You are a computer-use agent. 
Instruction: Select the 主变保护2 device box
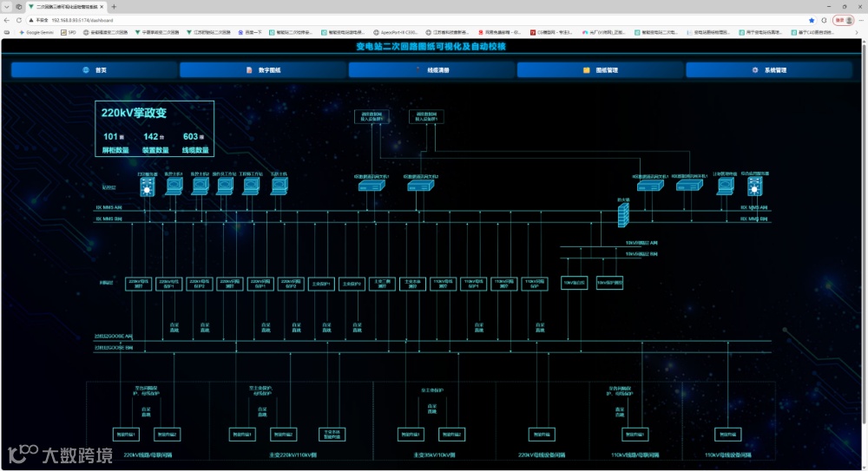click(352, 284)
